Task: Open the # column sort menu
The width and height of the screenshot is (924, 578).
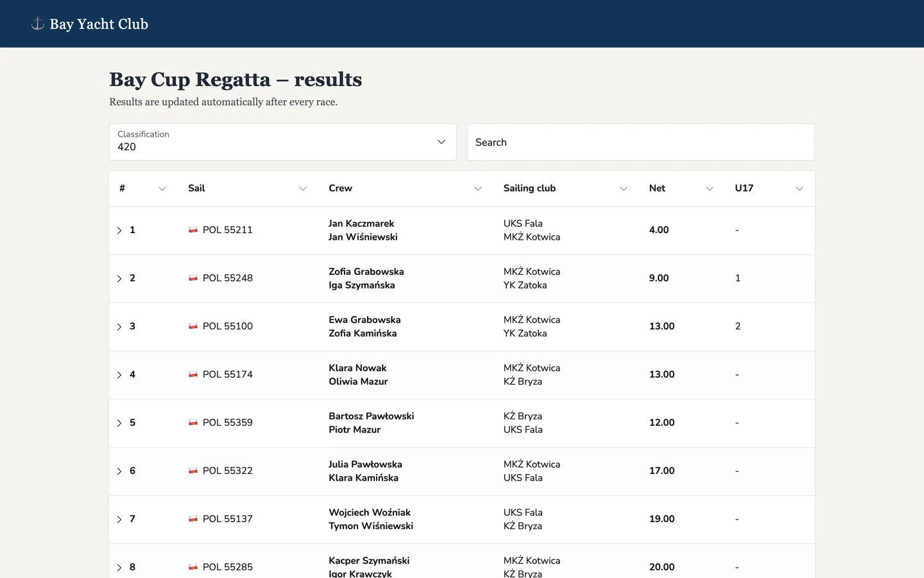Action: point(162,189)
